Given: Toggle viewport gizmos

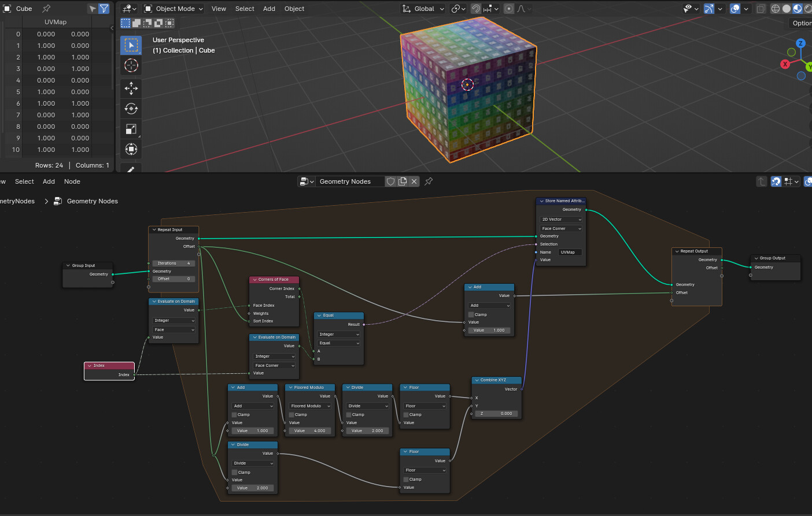Looking at the screenshot, I should click(709, 9).
